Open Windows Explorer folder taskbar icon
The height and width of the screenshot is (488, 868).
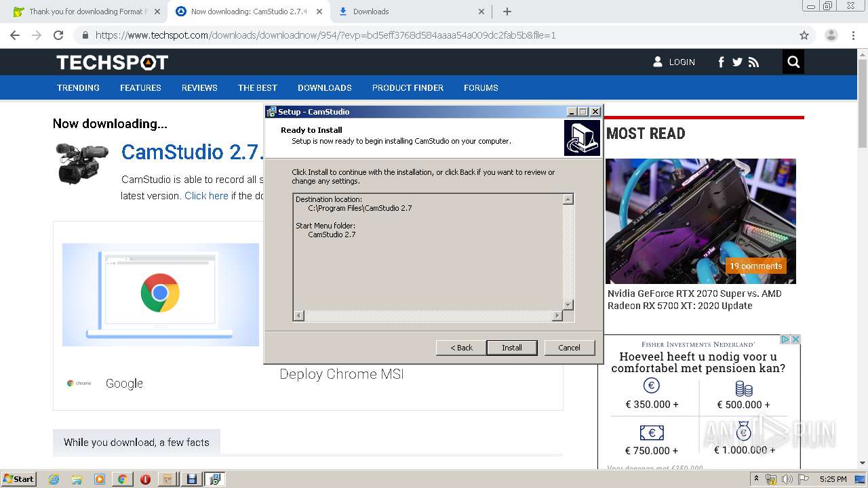pyautogui.click(x=77, y=479)
